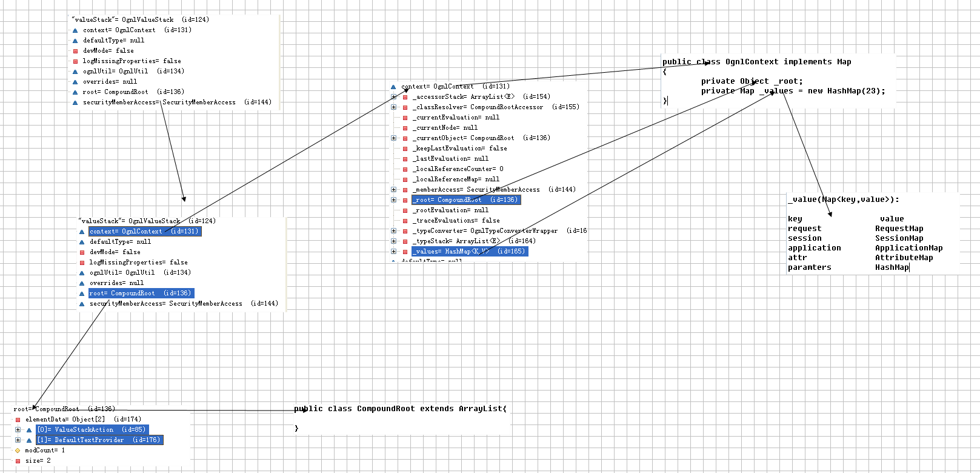Expand the _typeConverter= OgnlTypeConverterWrapper node

click(x=394, y=231)
